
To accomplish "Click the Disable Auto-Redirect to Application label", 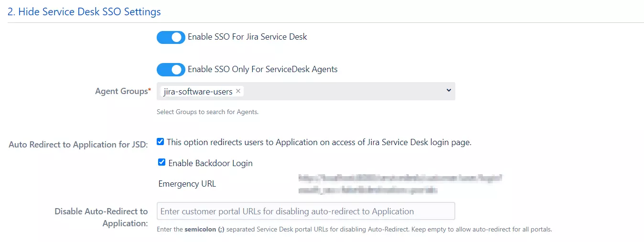I will tap(101, 217).
